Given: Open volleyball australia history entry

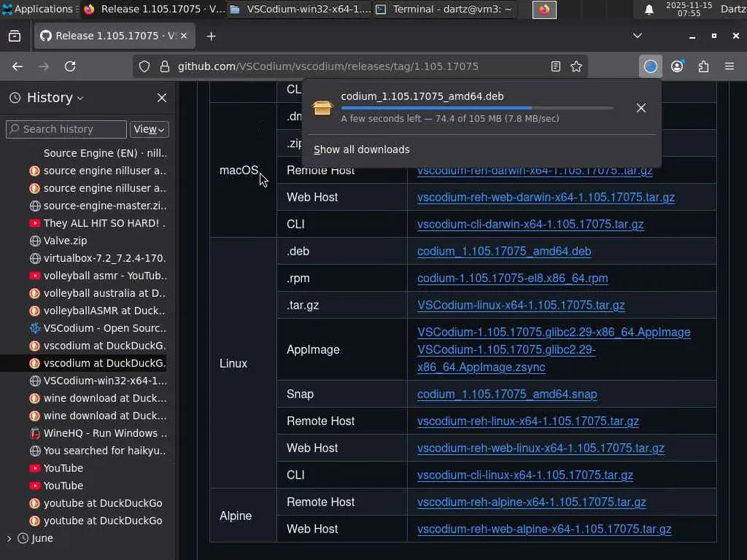Looking at the screenshot, I should point(99,293).
